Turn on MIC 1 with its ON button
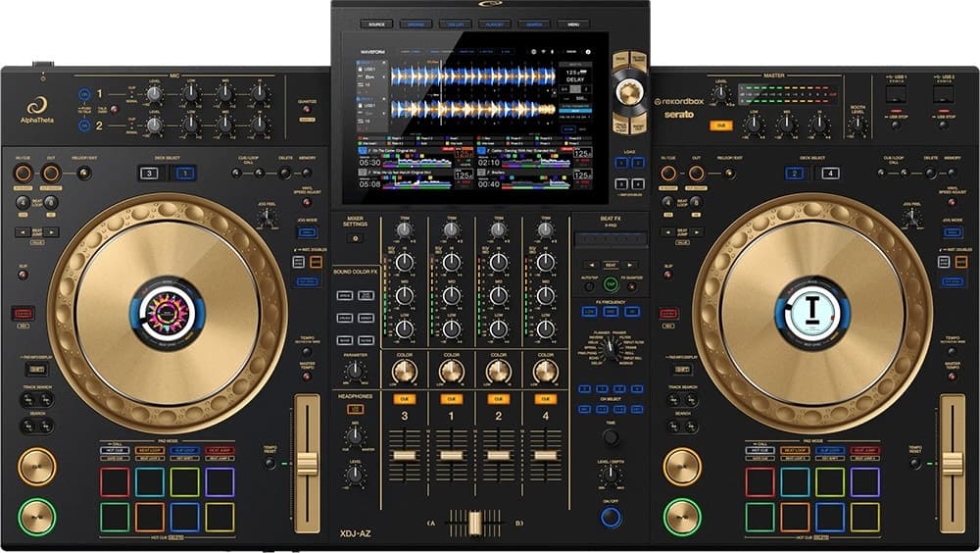Image resolution: width=980 pixels, height=553 pixels. pos(84,94)
